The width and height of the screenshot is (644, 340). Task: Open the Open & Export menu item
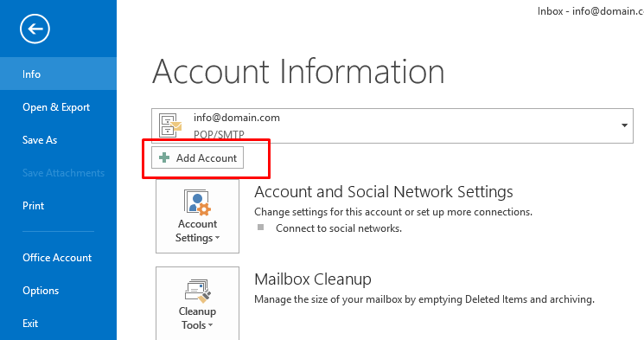(58, 107)
